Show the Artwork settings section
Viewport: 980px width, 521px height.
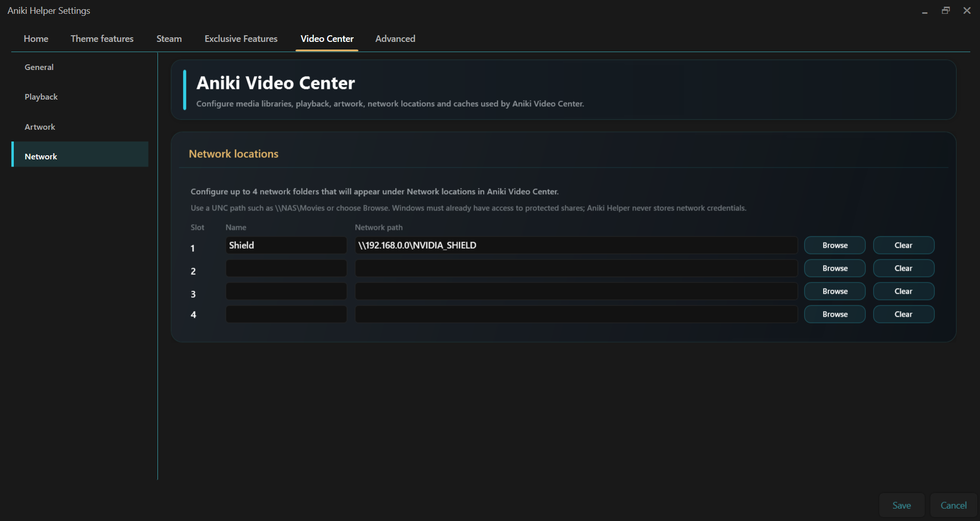80,127
